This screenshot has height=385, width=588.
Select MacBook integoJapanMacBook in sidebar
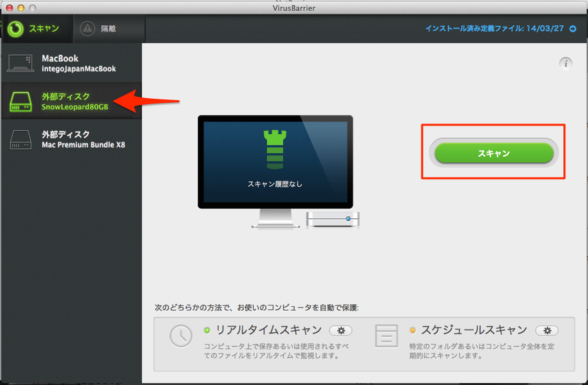click(71, 63)
